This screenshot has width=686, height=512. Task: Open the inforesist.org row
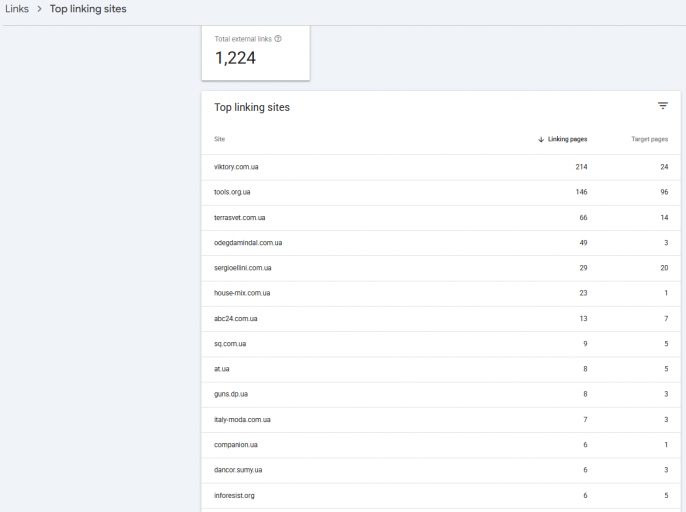pyautogui.click(x=441, y=496)
